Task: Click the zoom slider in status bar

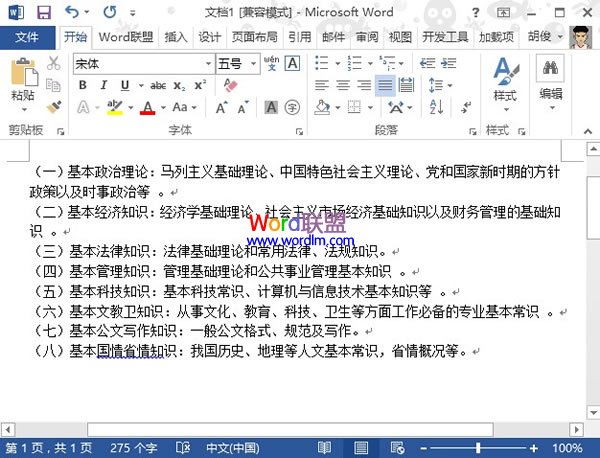Action: point(510,448)
